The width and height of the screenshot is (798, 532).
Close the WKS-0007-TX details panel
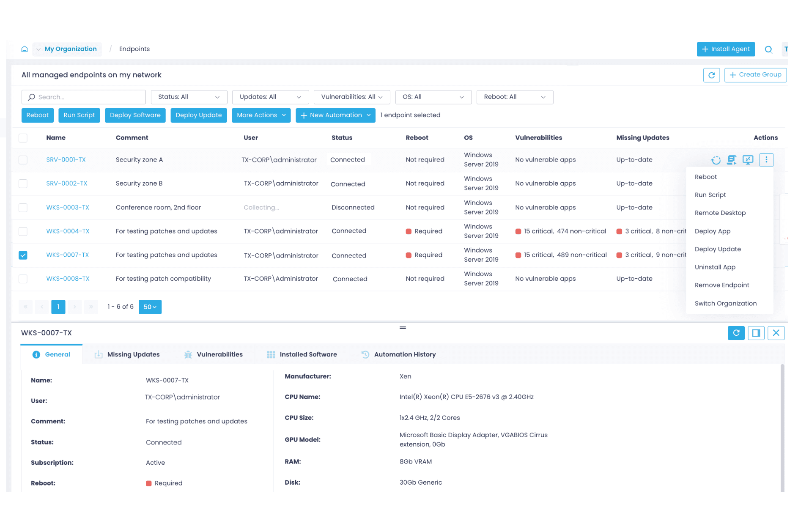click(x=776, y=333)
